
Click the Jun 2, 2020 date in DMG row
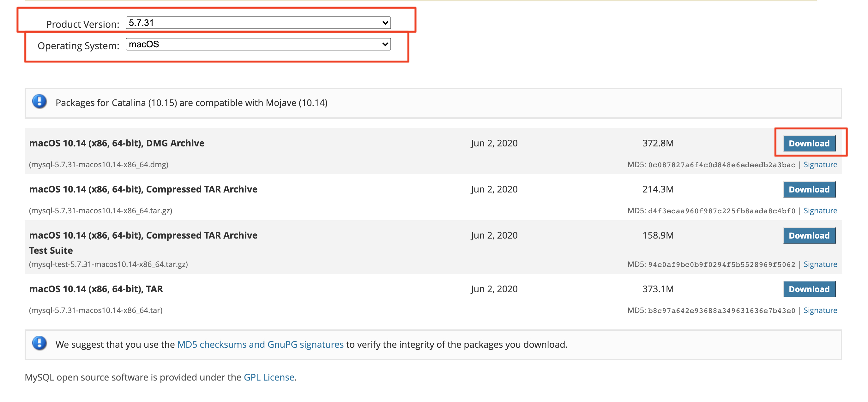494,143
